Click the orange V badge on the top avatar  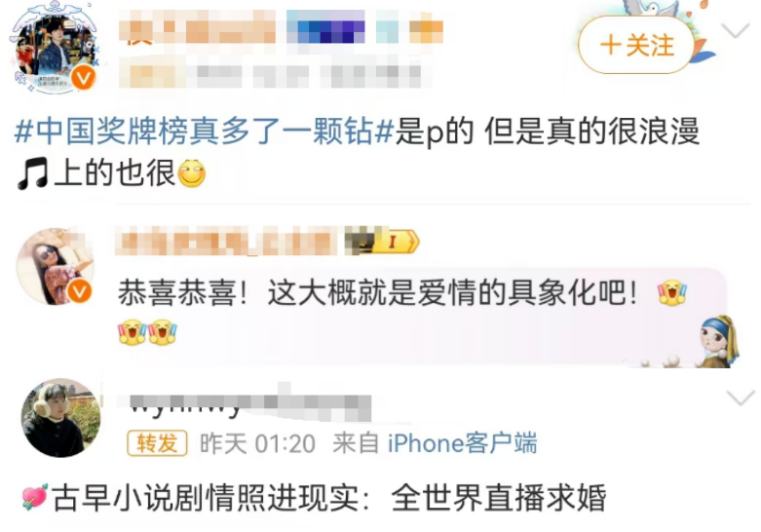point(84,77)
